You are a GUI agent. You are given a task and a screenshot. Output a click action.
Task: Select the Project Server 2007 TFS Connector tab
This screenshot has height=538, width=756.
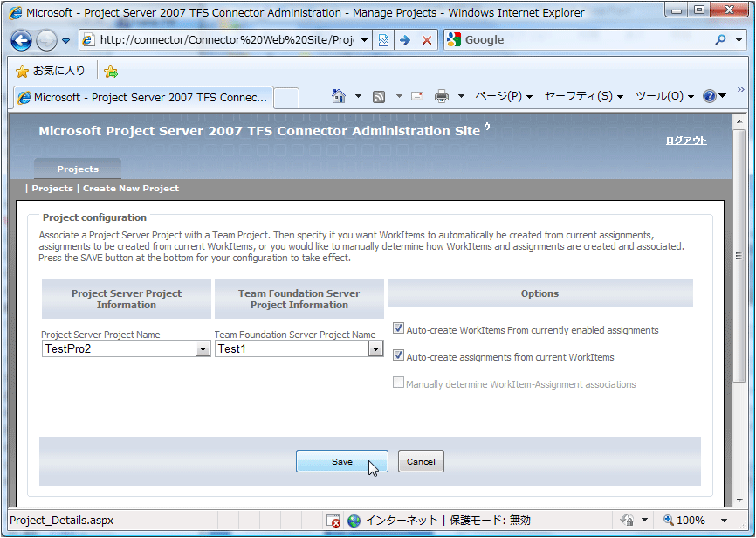[x=143, y=98]
